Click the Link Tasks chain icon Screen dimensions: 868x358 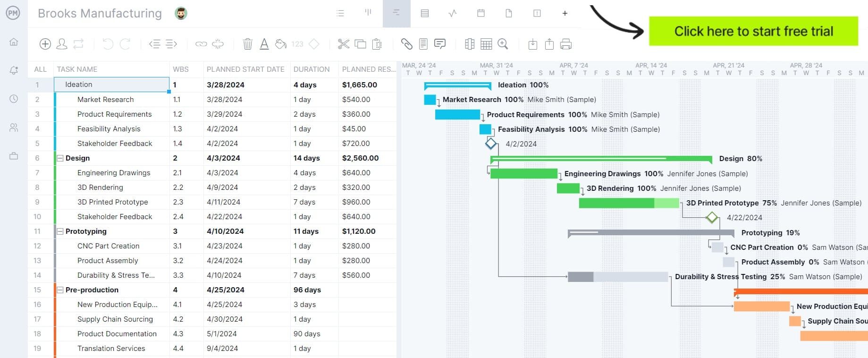coord(201,44)
